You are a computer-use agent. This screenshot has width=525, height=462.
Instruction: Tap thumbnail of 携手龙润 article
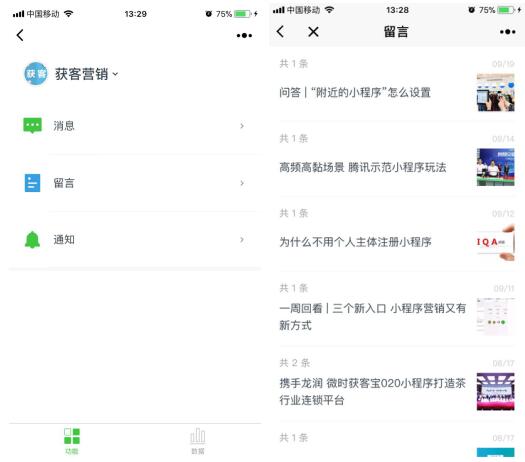click(496, 391)
